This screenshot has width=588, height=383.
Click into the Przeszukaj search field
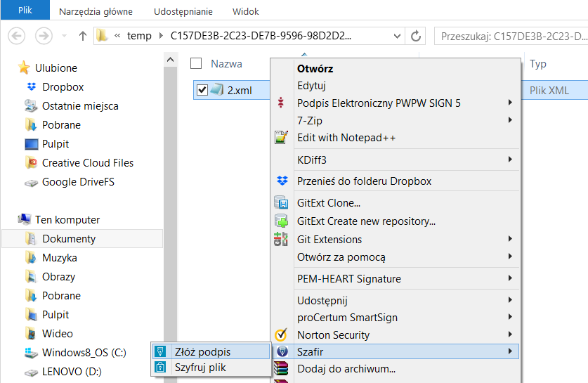point(511,36)
